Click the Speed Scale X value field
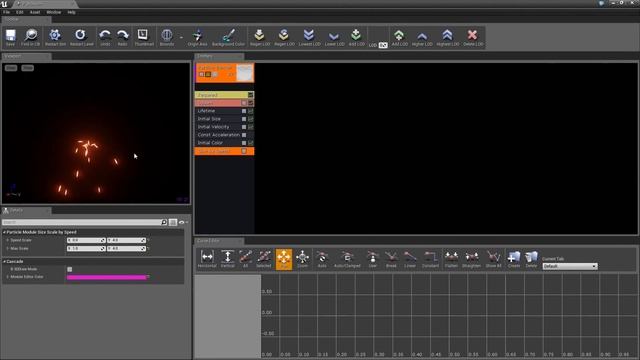This screenshot has width=640, height=360. tap(86, 240)
